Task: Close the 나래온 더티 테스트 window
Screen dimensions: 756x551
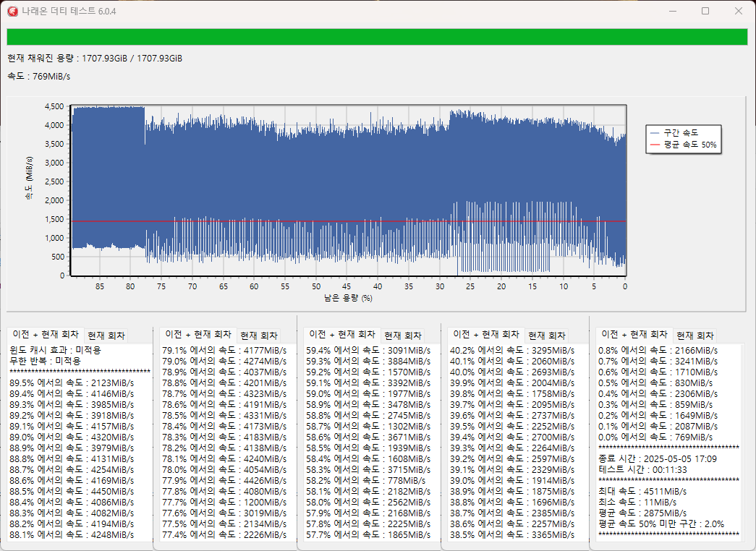Action: 738,11
